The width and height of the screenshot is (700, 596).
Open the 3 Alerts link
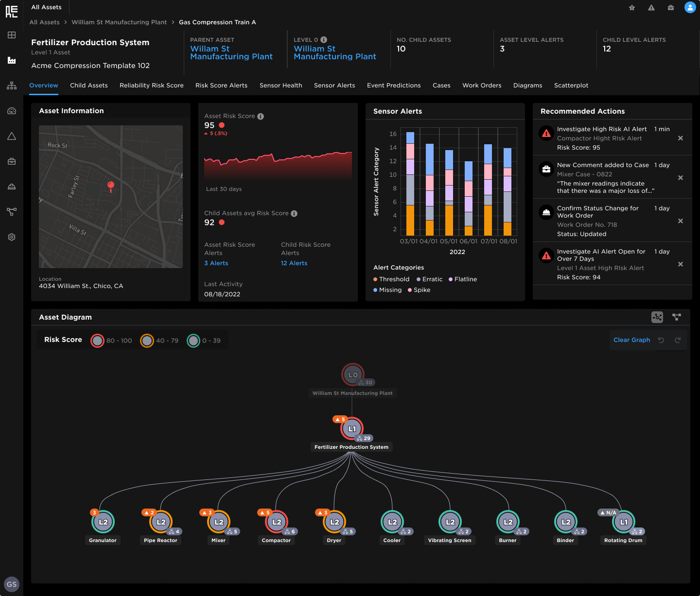pos(216,263)
